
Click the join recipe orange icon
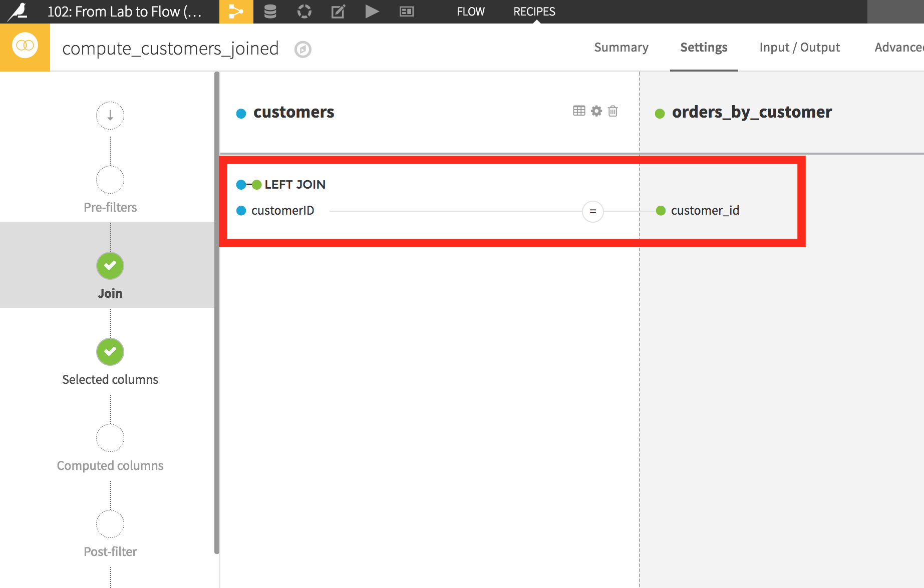pos(25,47)
